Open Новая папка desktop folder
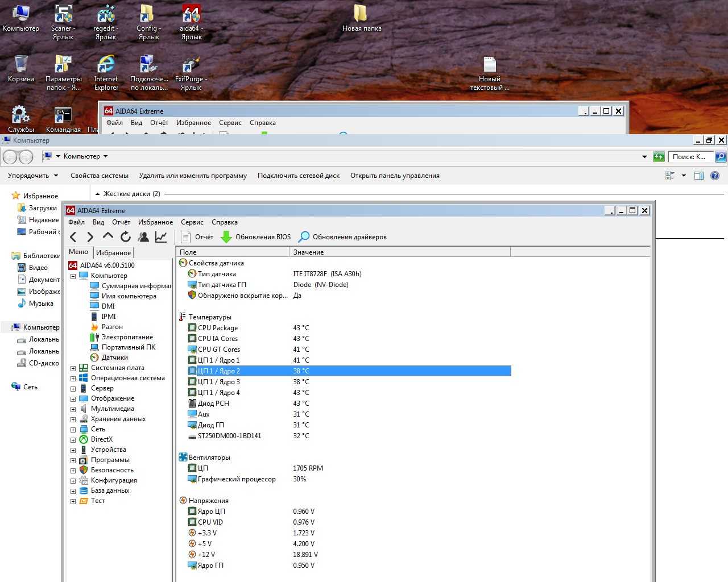 point(362,18)
